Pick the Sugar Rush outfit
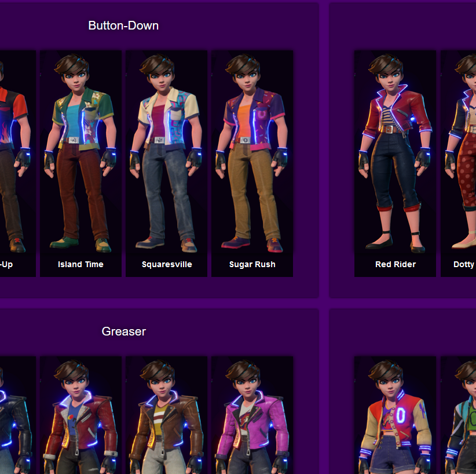 [252, 156]
